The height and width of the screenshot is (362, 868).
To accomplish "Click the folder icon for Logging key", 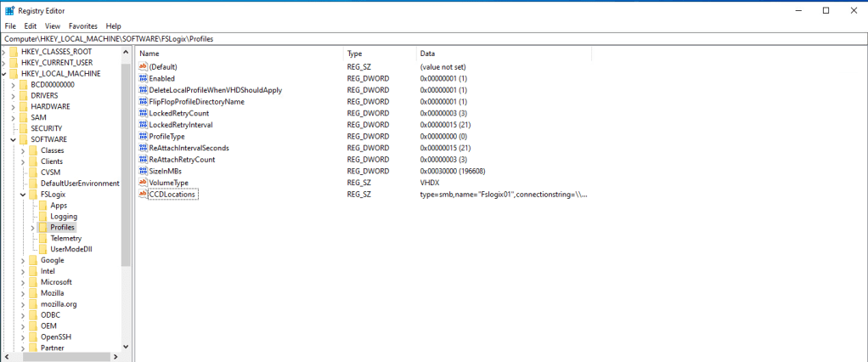I will coord(42,217).
